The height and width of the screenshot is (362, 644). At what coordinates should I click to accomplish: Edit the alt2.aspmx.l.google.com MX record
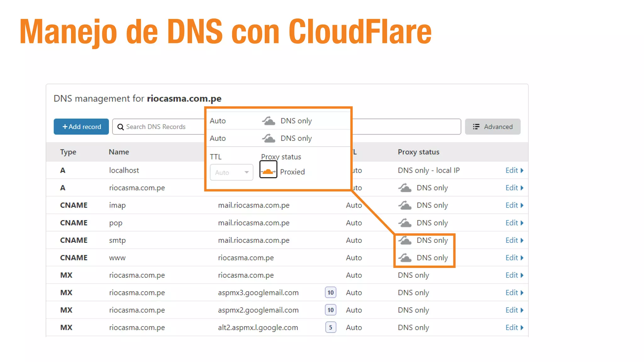[514, 327]
